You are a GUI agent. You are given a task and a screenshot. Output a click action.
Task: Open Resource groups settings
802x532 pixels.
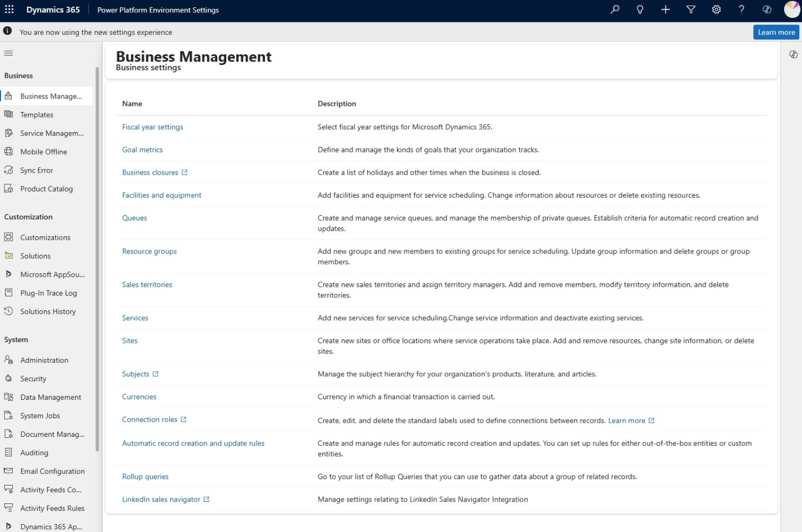pos(149,251)
